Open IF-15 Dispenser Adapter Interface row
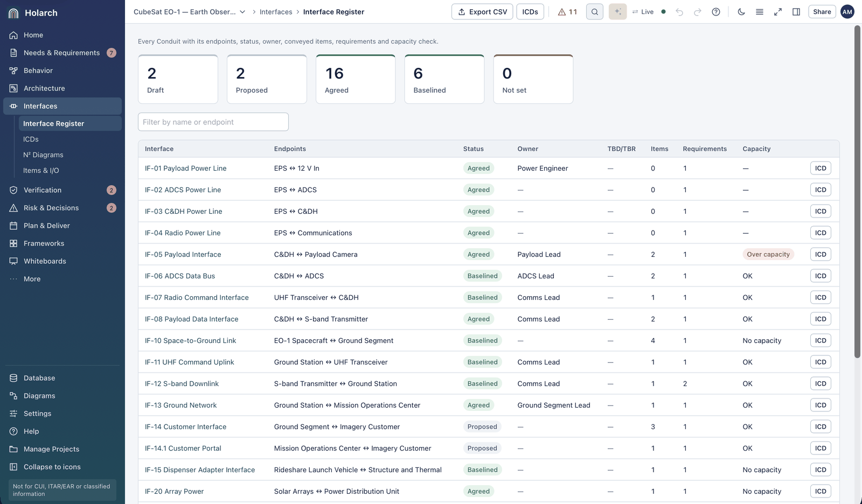 [489, 470]
